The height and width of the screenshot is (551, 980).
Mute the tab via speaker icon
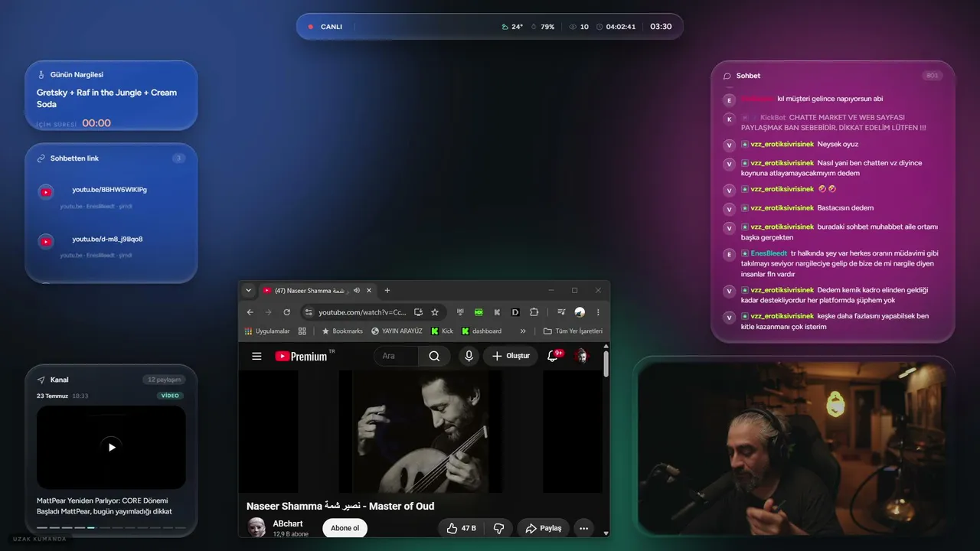click(x=357, y=291)
